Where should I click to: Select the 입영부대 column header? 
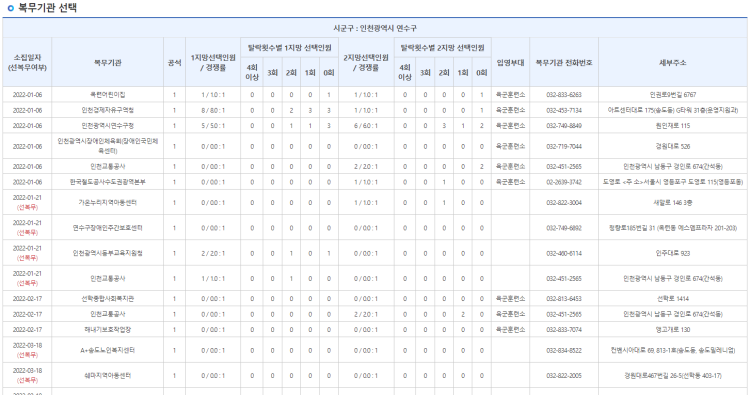[510, 63]
